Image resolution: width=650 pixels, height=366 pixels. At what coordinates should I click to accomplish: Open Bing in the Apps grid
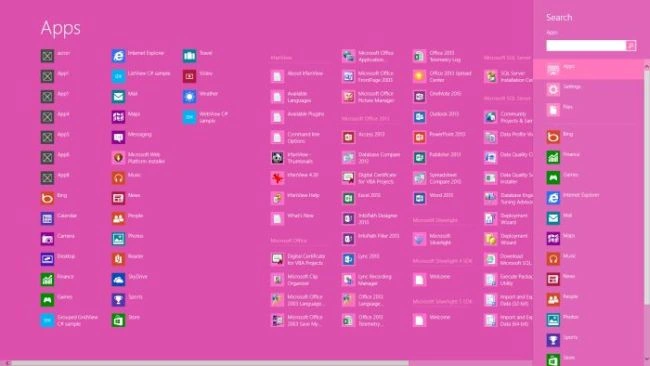(x=54, y=198)
